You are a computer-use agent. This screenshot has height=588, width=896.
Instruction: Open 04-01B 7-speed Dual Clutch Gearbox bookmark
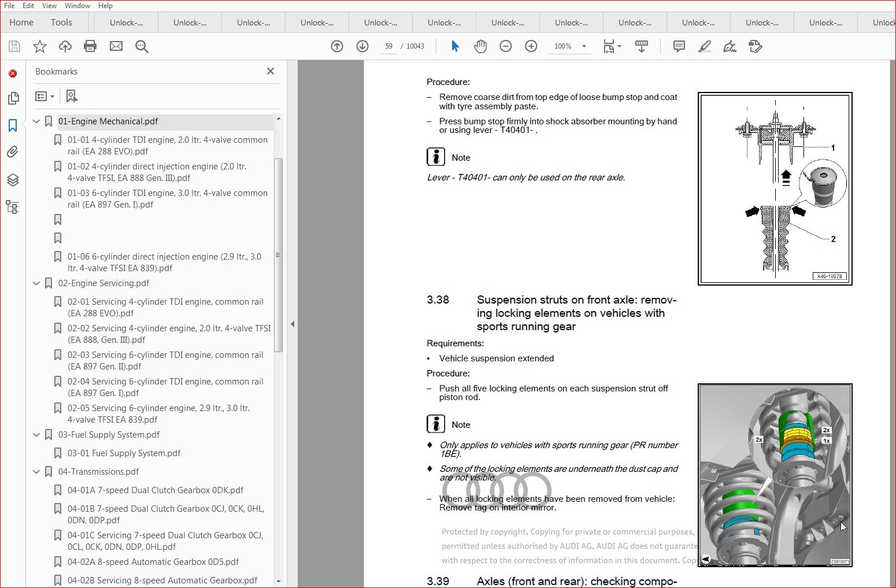166,515
